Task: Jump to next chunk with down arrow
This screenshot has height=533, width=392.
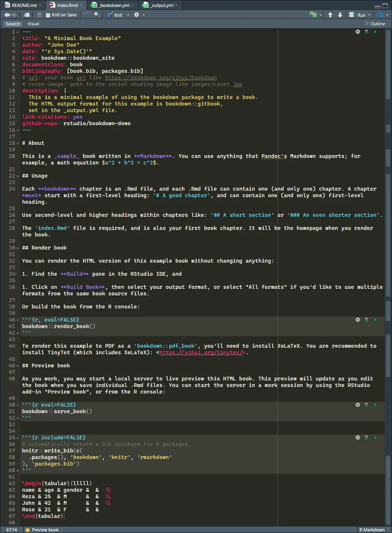Action: 340,15
